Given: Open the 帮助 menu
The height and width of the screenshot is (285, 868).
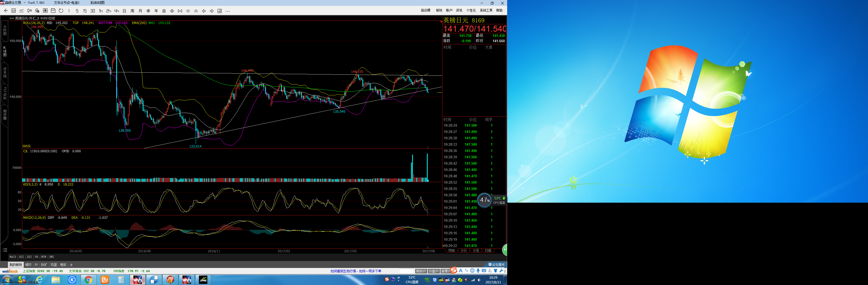Looking at the screenshot, I should point(499,11).
